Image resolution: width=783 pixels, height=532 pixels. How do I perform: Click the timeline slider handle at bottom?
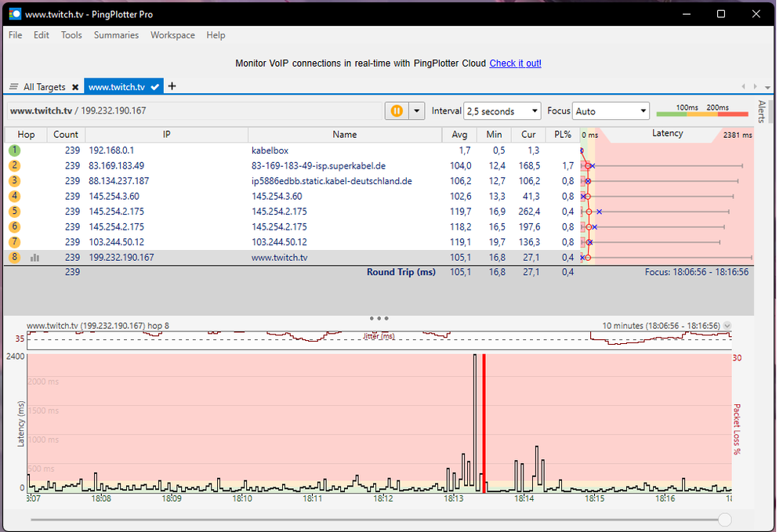pos(725,519)
